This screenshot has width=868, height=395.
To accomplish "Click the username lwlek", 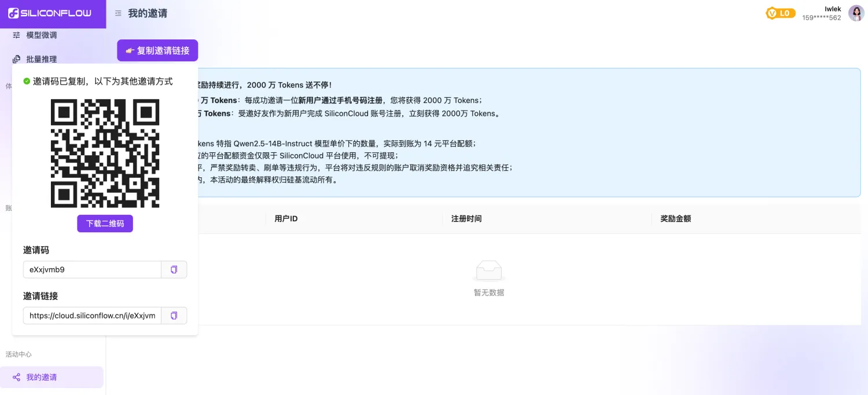I will pyautogui.click(x=833, y=9).
